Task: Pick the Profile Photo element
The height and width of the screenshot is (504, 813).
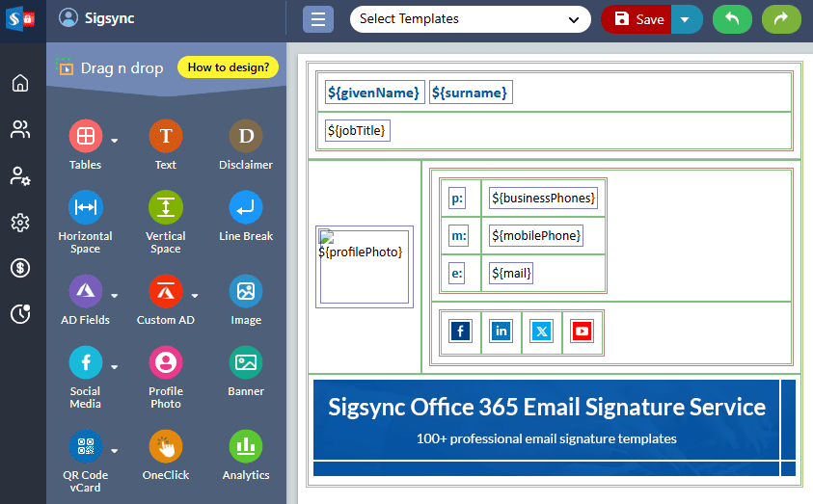Action: point(166,363)
